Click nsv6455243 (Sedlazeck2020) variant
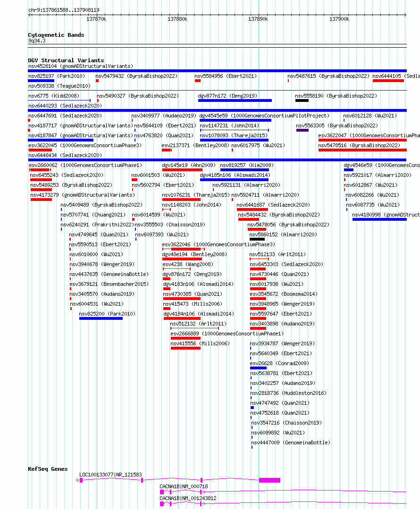The width and height of the screenshot is (420, 509). pos(67,175)
